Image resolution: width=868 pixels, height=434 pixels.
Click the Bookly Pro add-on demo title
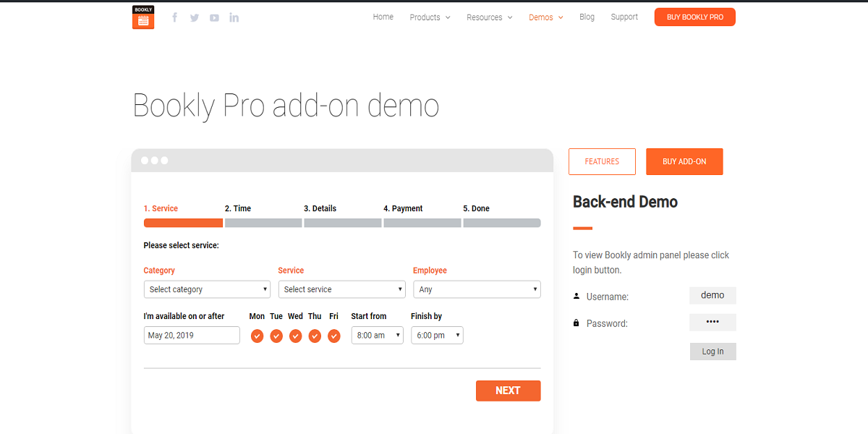(x=286, y=106)
